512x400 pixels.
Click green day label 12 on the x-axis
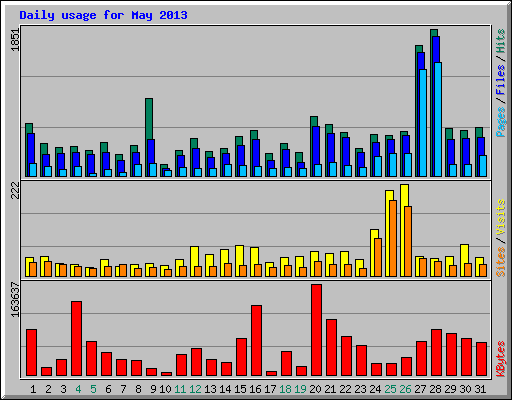(195, 389)
